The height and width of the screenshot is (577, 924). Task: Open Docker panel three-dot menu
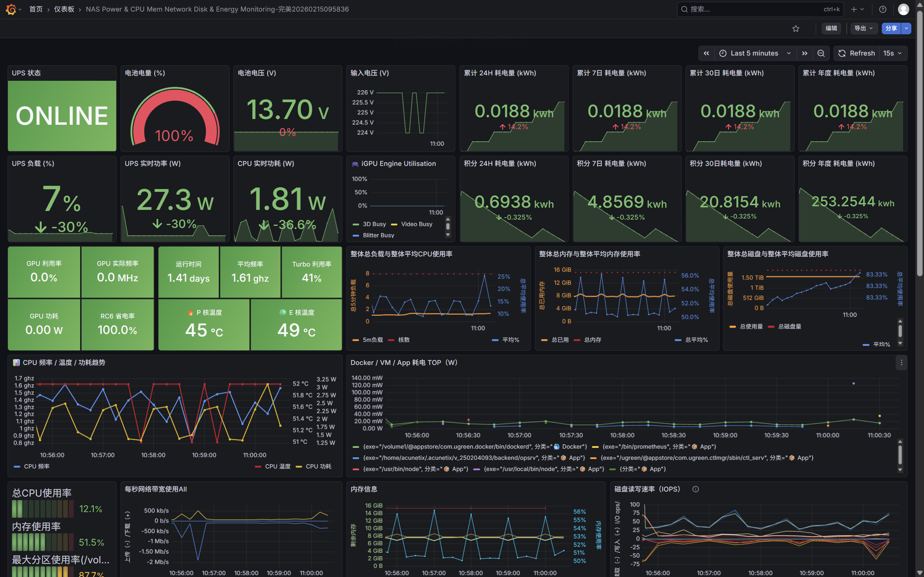(x=902, y=362)
